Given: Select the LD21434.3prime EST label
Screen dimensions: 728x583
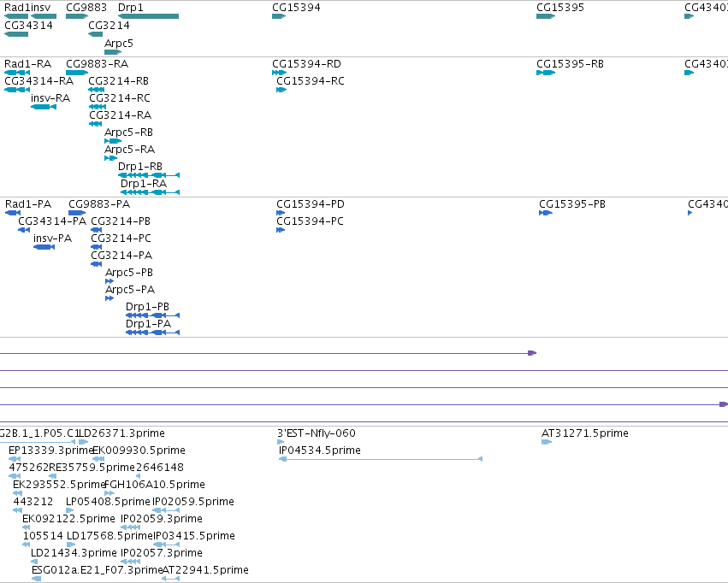Looking at the screenshot, I should pos(74,553).
